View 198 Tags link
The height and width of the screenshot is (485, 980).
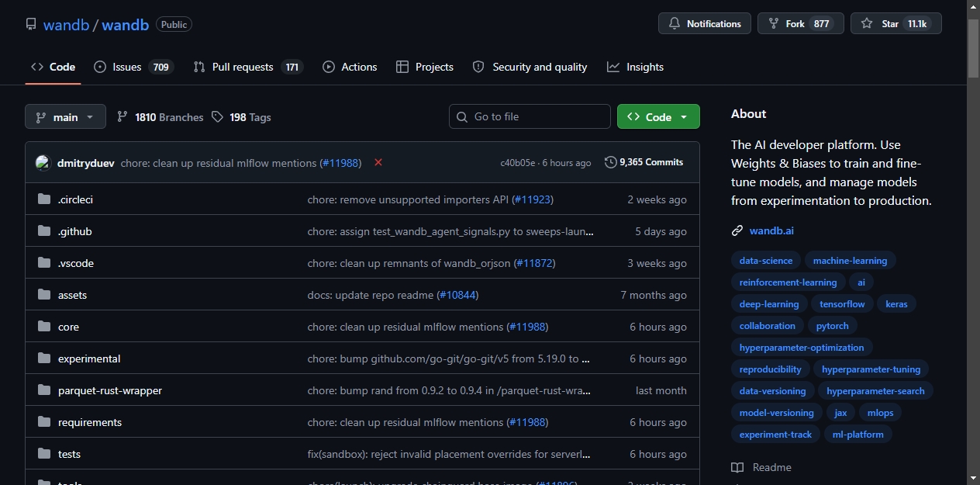[241, 117]
